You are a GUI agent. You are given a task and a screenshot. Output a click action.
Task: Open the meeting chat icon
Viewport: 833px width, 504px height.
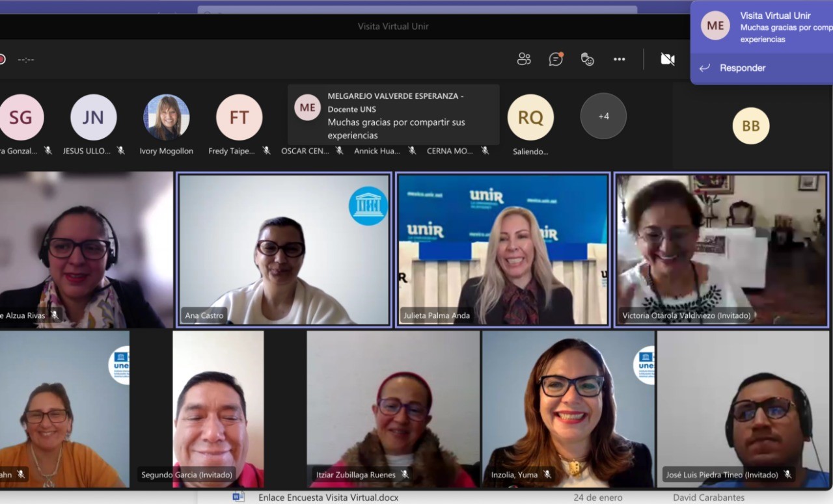click(556, 59)
